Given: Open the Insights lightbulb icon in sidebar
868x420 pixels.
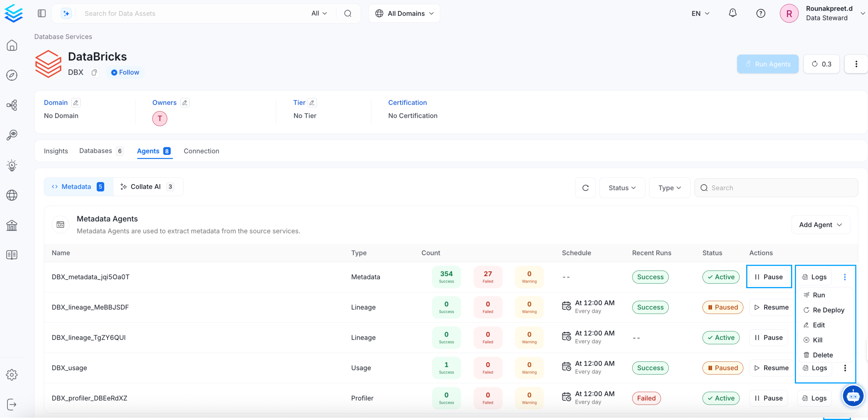Looking at the screenshot, I should click(12, 165).
